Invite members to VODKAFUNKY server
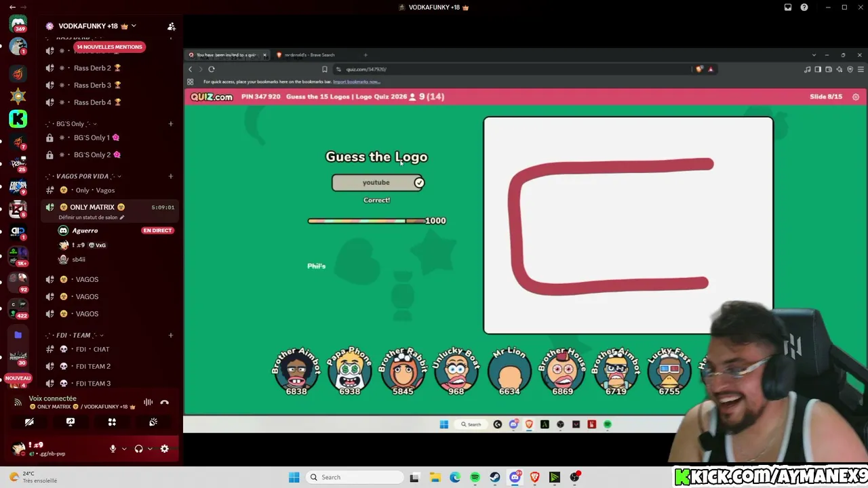 coord(172,26)
